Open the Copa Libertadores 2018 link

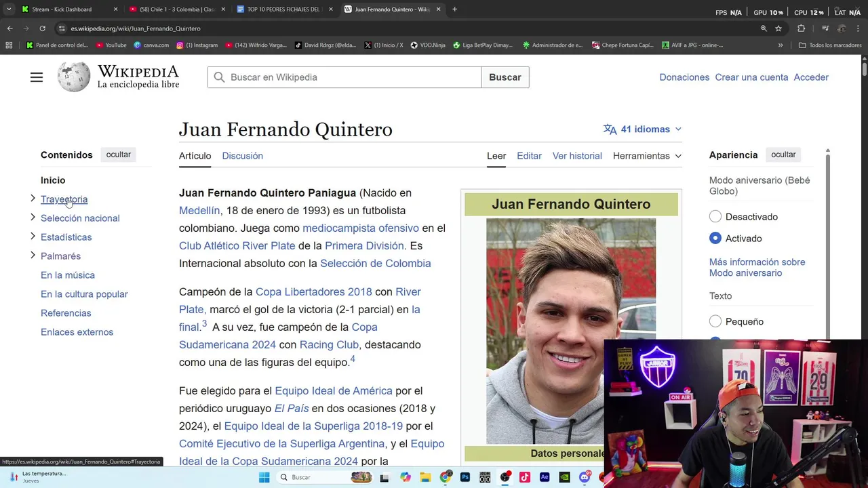[313, 291]
